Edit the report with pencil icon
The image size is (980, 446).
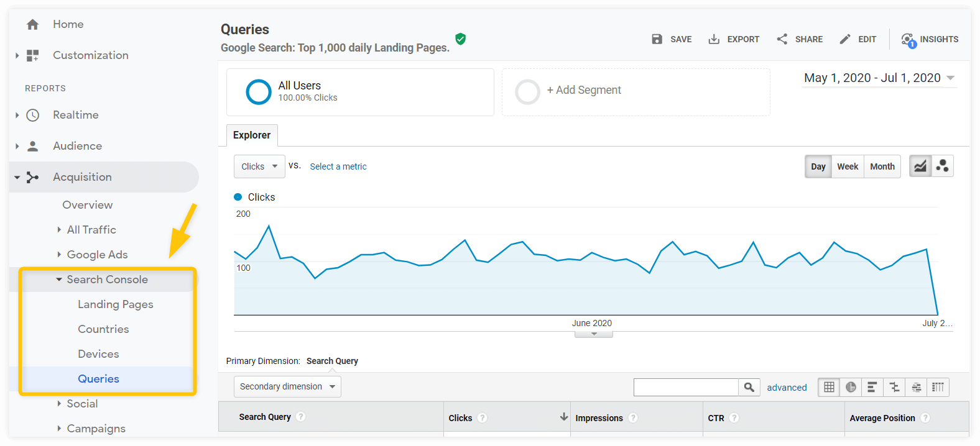pos(857,39)
